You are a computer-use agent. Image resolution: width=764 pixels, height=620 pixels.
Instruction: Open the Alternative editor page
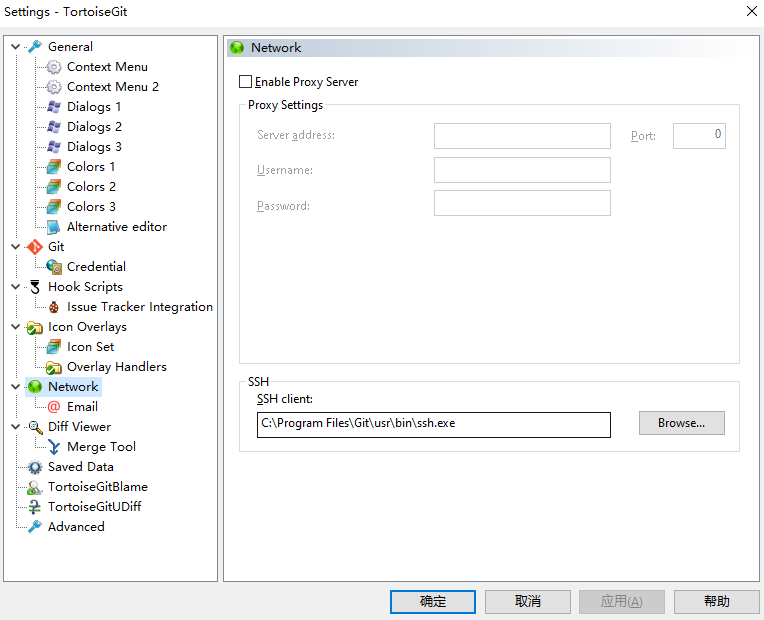(x=117, y=227)
